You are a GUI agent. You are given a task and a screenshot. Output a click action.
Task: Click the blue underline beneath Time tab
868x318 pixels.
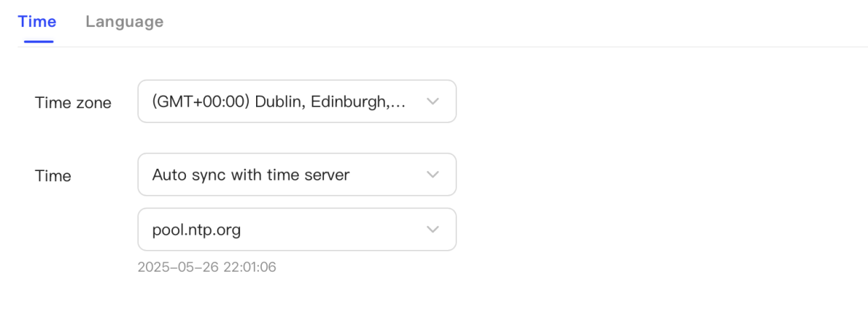(x=38, y=41)
